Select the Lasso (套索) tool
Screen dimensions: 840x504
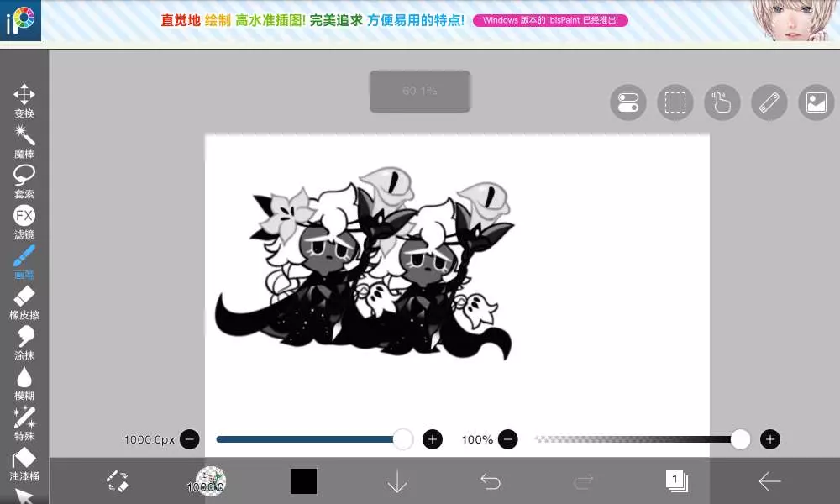click(x=24, y=181)
